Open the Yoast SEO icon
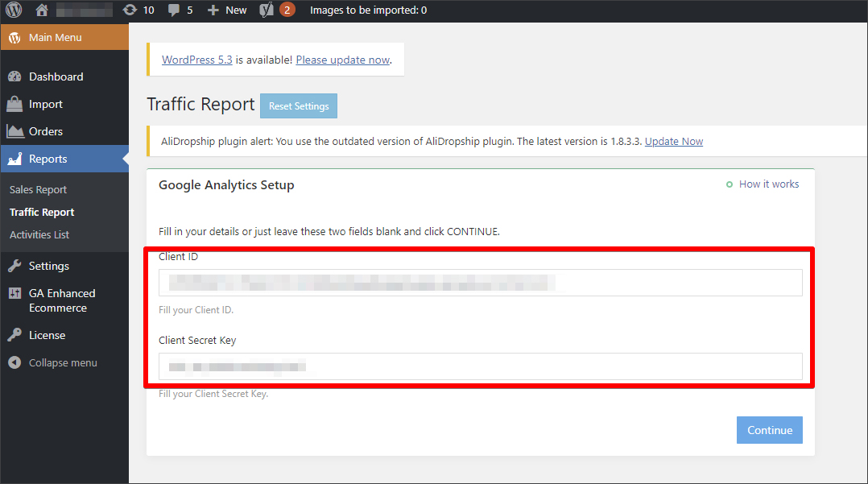This screenshot has width=868, height=484. point(267,10)
